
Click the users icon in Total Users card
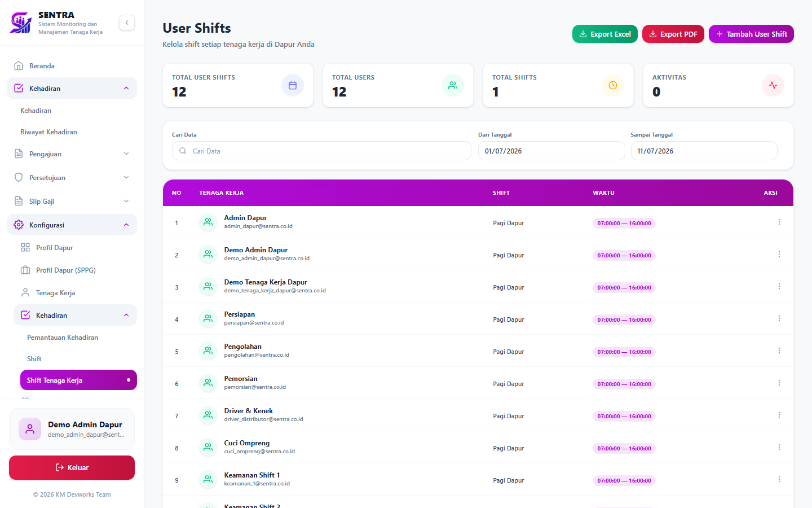pyautogui.click(x=453, y=85)
